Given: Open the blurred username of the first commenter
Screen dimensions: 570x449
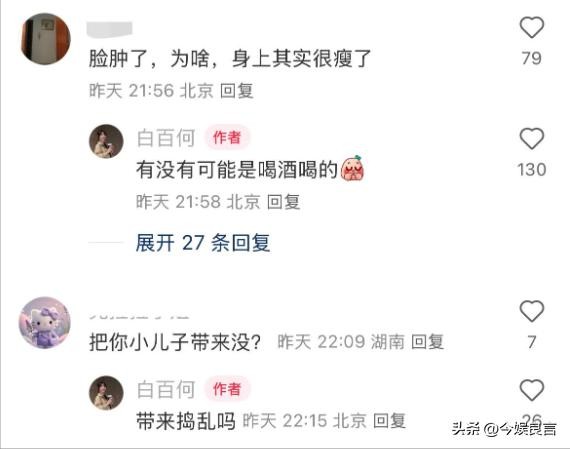Looking at the screenshot, I should point(110,29).
